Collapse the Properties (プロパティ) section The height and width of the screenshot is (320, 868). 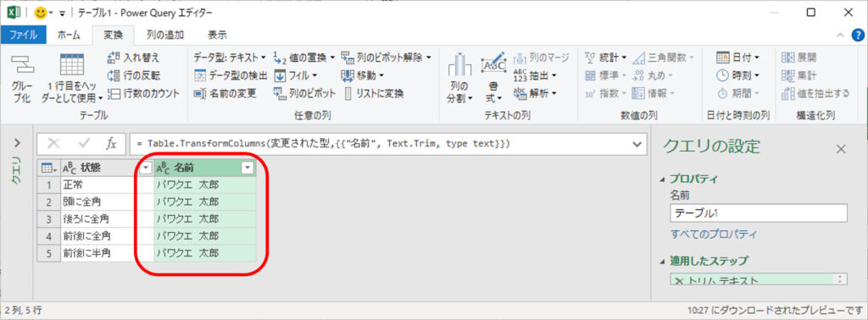(663, 179)
